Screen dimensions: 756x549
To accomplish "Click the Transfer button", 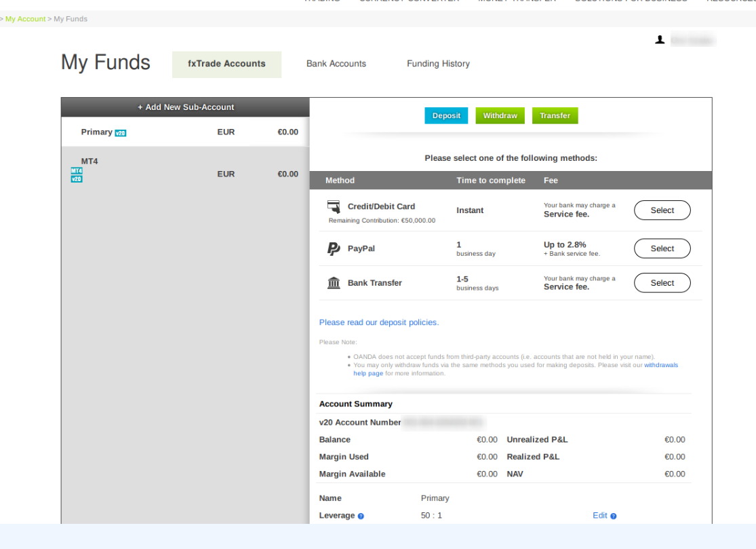I will point(555,116).
